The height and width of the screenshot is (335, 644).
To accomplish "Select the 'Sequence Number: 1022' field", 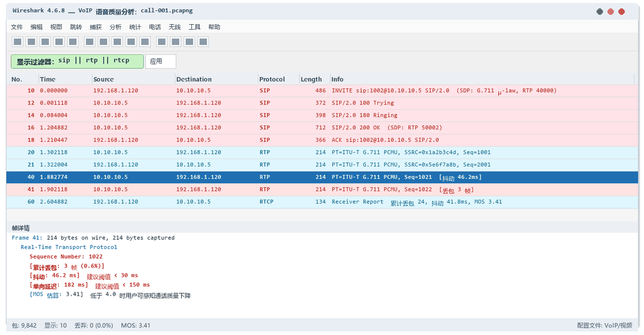I will pos(66,257).
